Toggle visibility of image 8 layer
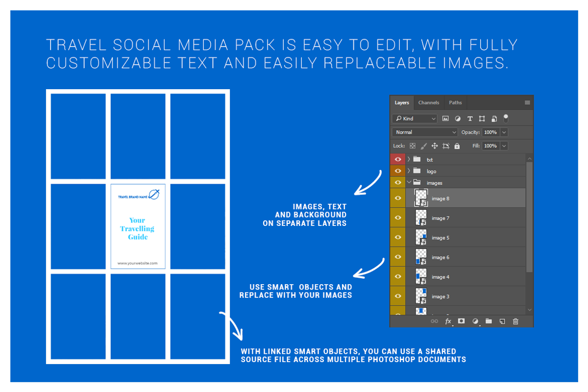Image resolution: width=588 pixels, height=392 pixels. [397, 198]
